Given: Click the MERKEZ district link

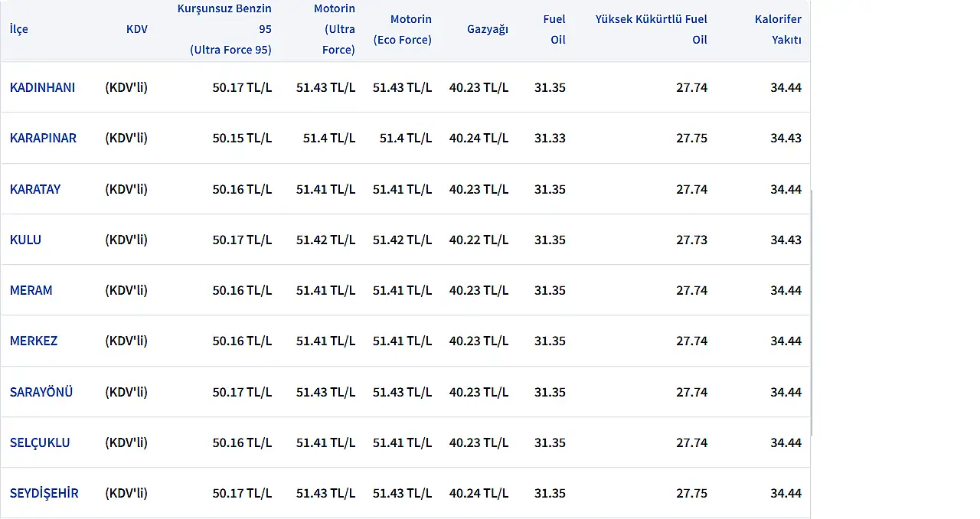Looking at the screenshot, I should click(34, 341).
